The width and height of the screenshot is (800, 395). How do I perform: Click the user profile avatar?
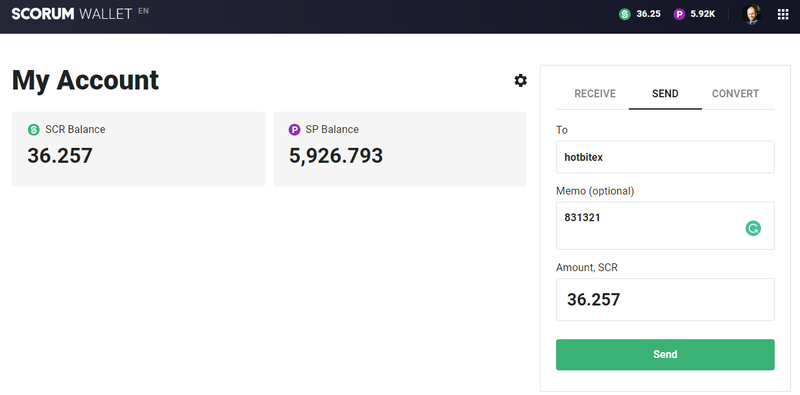pos(751,14)
